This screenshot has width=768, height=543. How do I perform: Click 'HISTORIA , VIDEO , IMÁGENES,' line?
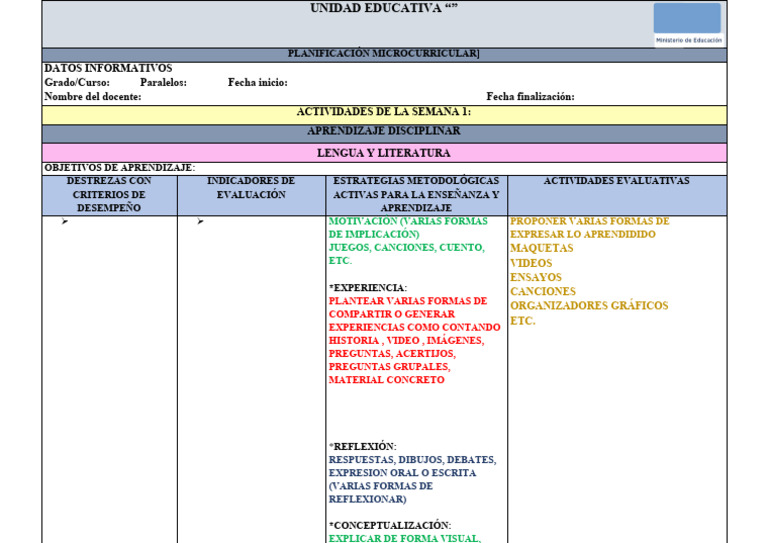click(407, 340)
